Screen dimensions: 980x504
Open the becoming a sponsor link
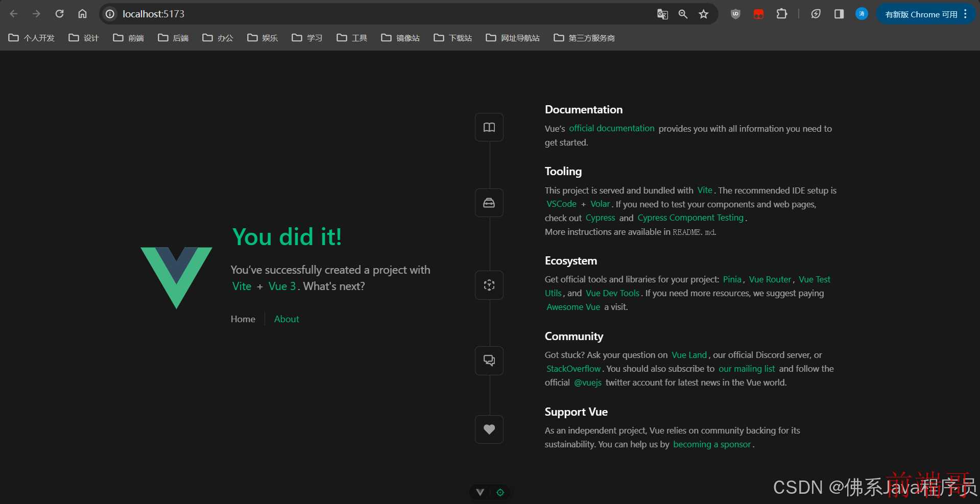pos(712,445)
